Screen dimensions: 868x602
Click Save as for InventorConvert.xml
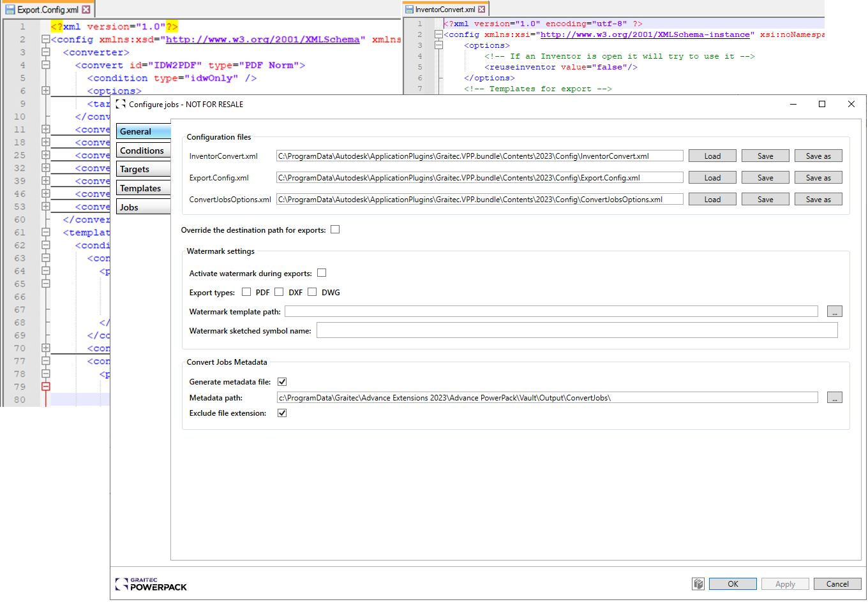click(x=818, y=156)
